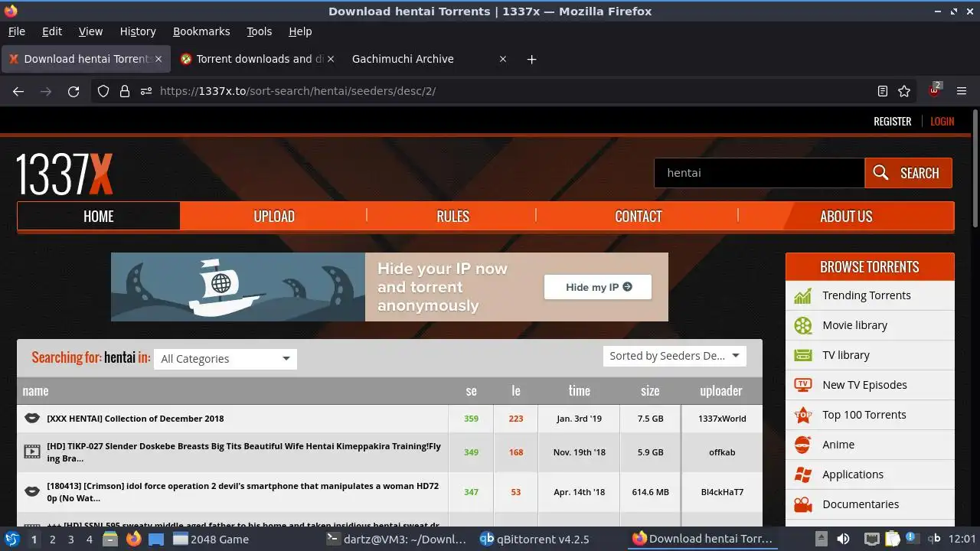
Task: Go to the HOME navigation item
Action: point(99,217)
